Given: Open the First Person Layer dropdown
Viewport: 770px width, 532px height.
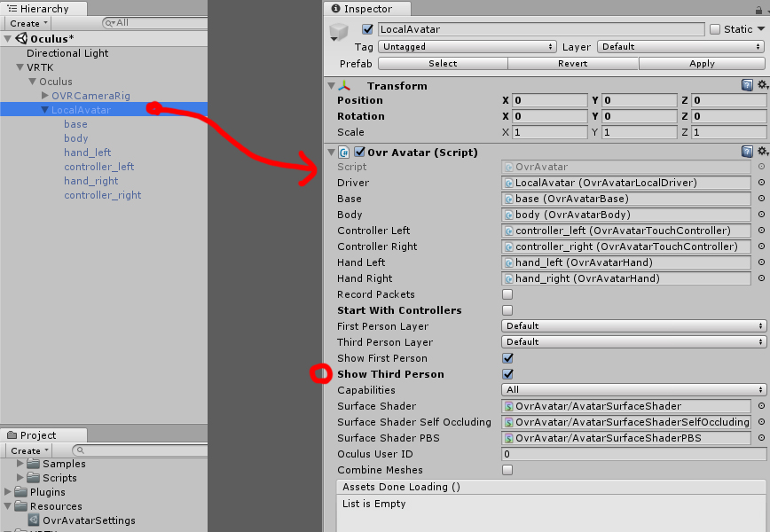Looking at the screenshot, I should (x=633, y=326).
